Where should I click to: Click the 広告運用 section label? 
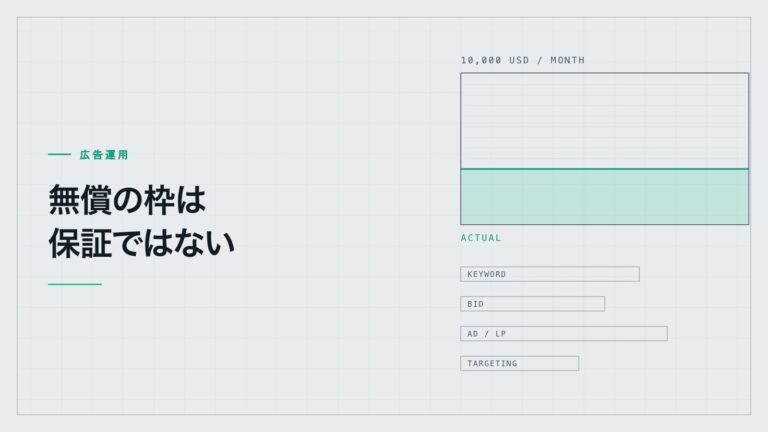104,155
